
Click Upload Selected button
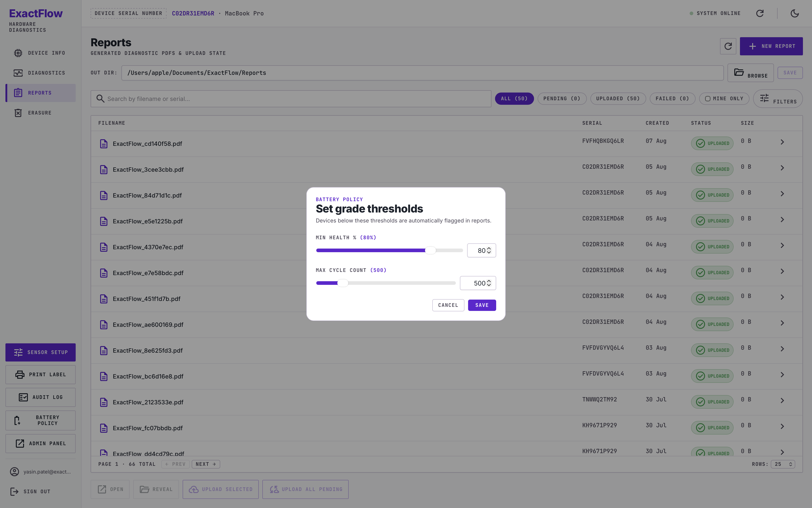(220, 490)
